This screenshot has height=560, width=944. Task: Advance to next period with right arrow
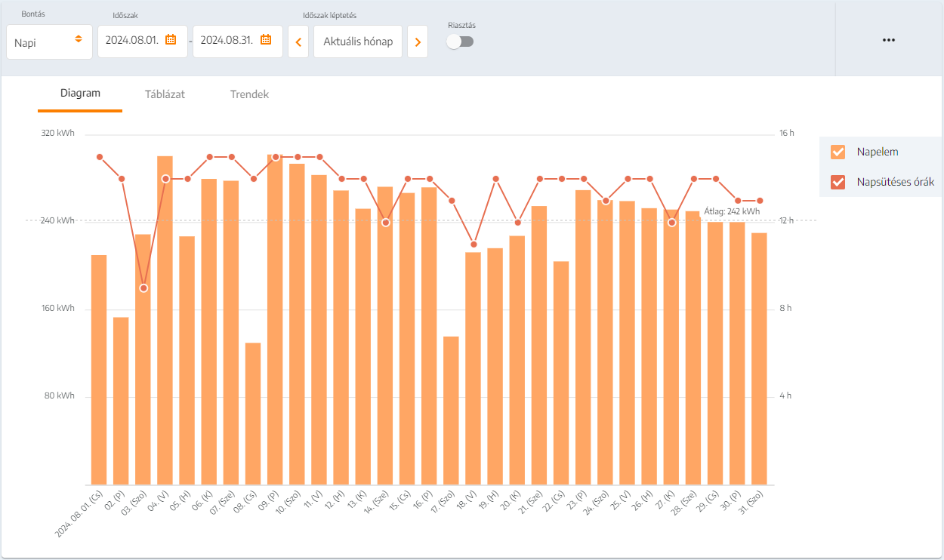point(418,42)
